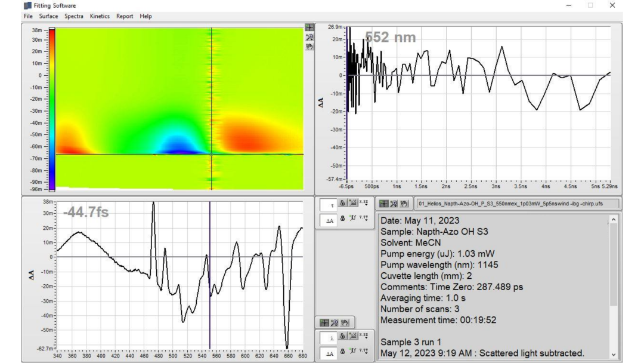
Task: Click the 'Measurement time: 00:19:52' line
Action: point(438,320)
